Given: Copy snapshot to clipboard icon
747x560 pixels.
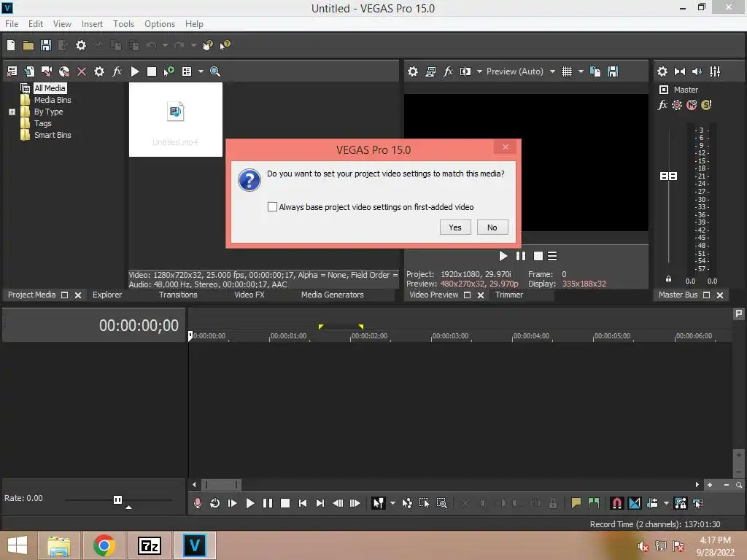Looking at the screenshot, I should tap(595, 71).
